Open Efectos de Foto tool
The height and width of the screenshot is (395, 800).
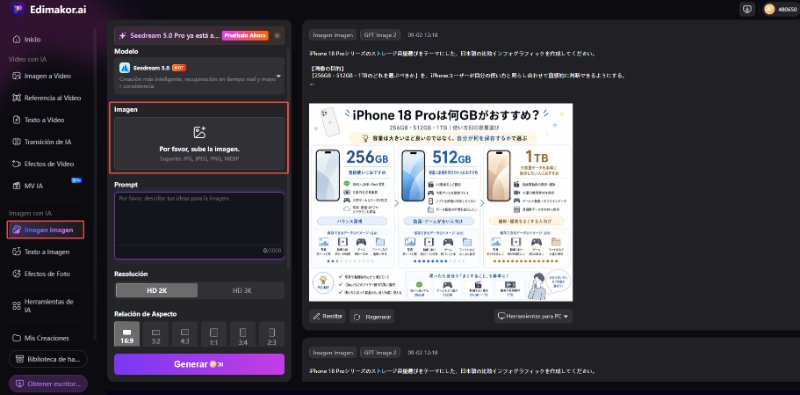41,274
